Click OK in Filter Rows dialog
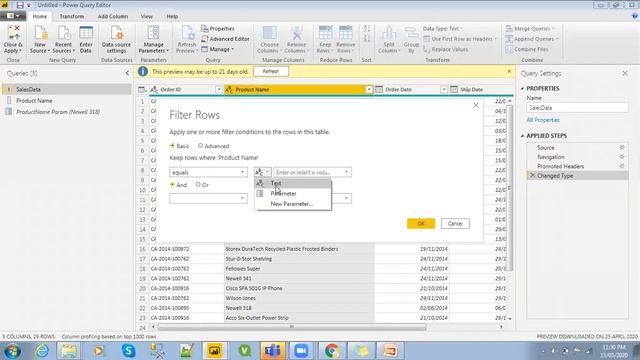Screen dimensions: 640x360 (421, 224)
